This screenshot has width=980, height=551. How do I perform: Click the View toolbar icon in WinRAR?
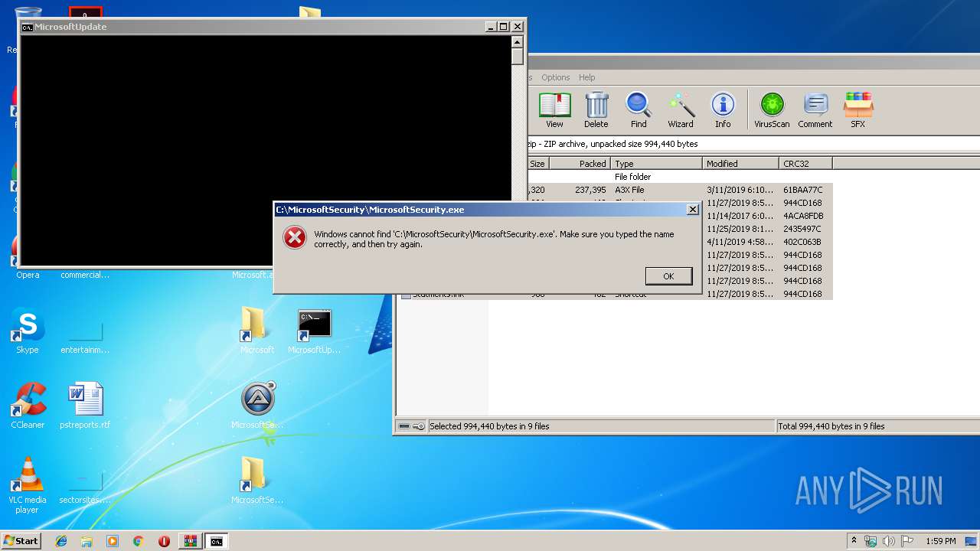554,110
